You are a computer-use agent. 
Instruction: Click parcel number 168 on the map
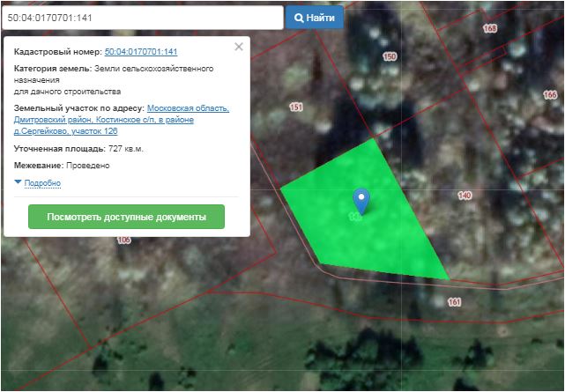point(490,29)
